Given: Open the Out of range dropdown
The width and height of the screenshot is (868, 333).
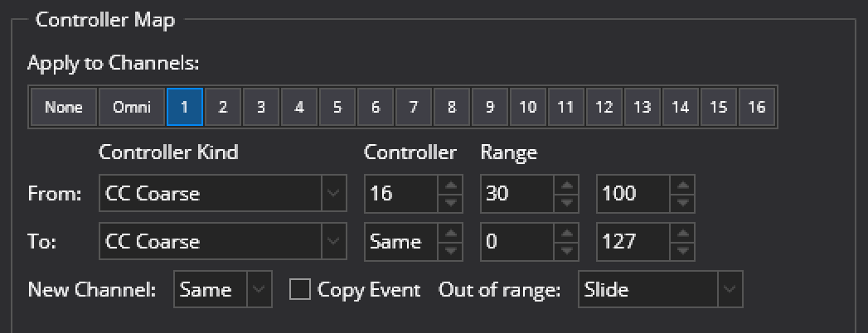Looking at the screenshot, I should 659,290.
